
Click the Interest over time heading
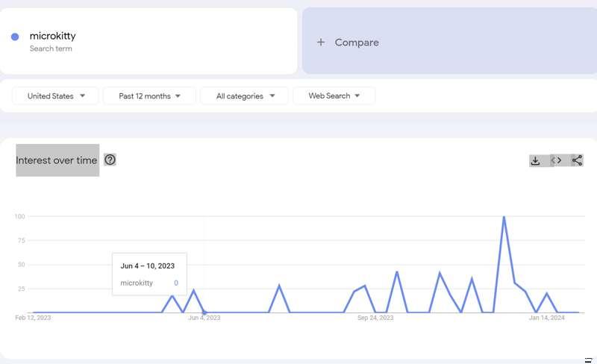point(57,160)
